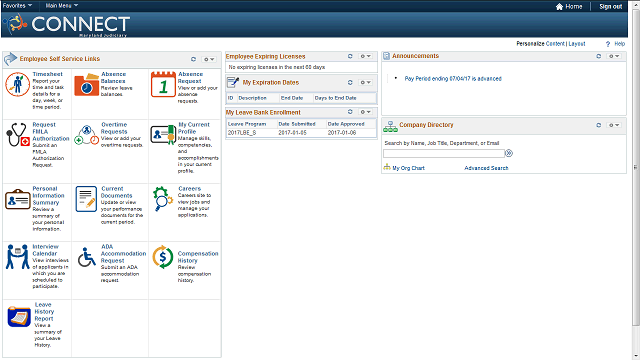Select Date Approved value 2017-01-06

coord(342,133)
